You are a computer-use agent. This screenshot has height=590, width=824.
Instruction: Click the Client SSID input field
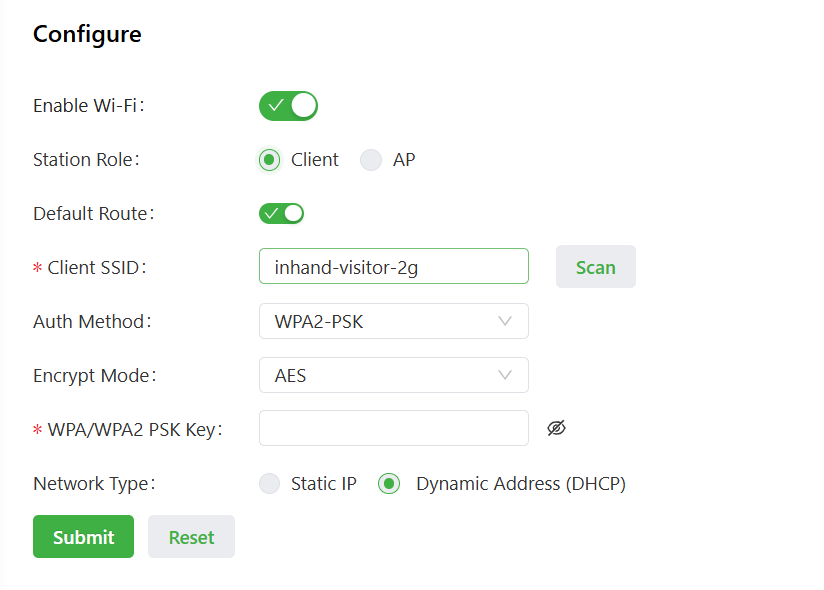click(x=393, y=267)
